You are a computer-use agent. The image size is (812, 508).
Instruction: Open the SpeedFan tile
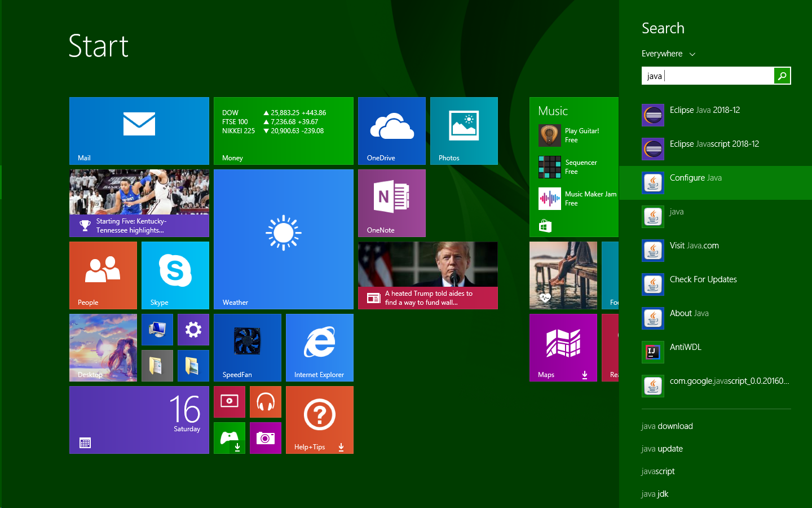coord(247,348)
